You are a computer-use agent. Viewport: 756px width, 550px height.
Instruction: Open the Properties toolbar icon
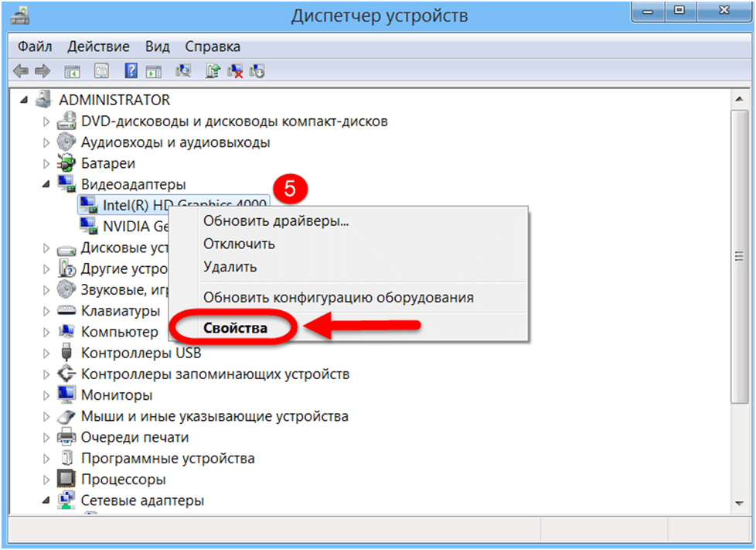101,71
